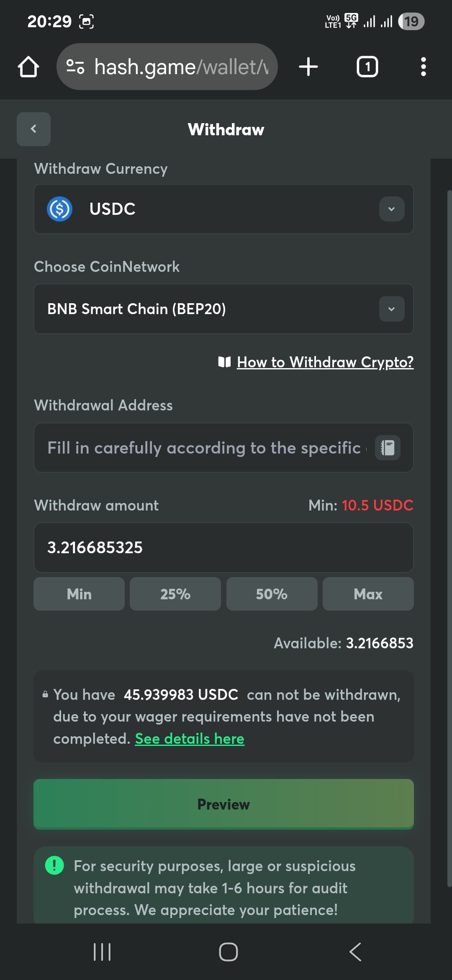Image resolution: width=452 pixels, height=980 pixels.
Task: Choose the 25% amount shortcut
Action: click(x=175, y=594)
